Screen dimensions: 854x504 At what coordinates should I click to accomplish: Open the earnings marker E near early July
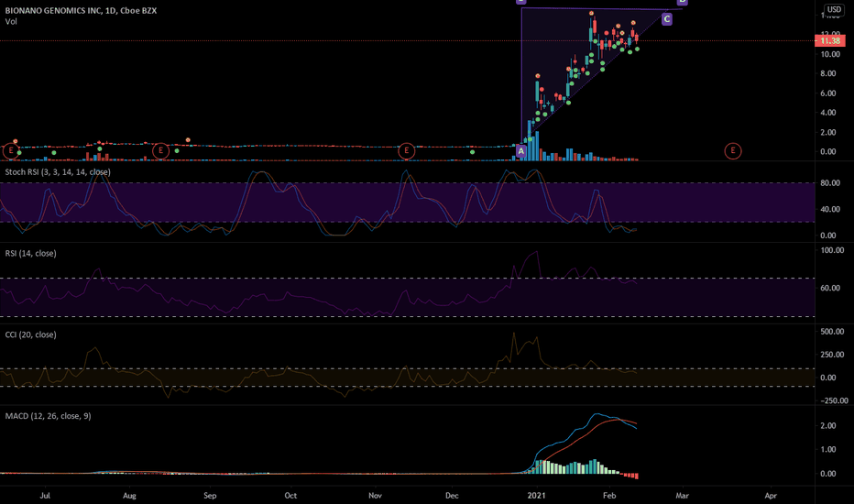(x=10, y=150)
